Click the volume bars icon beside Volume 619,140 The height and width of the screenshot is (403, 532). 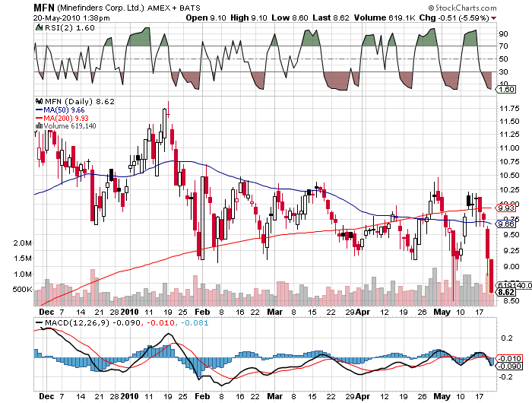click(x=40, y=126)
